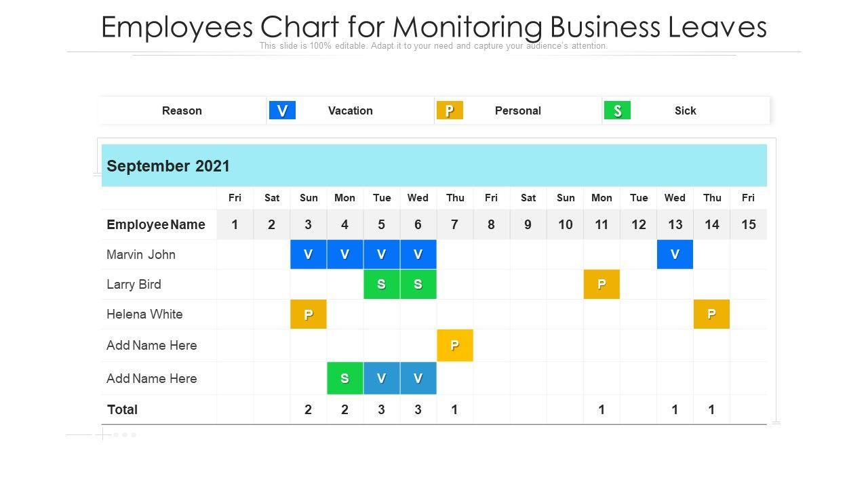Select the Helena White name cell
Image resolution: width=868 pixels, height=488 pixels.
(144, 314)
